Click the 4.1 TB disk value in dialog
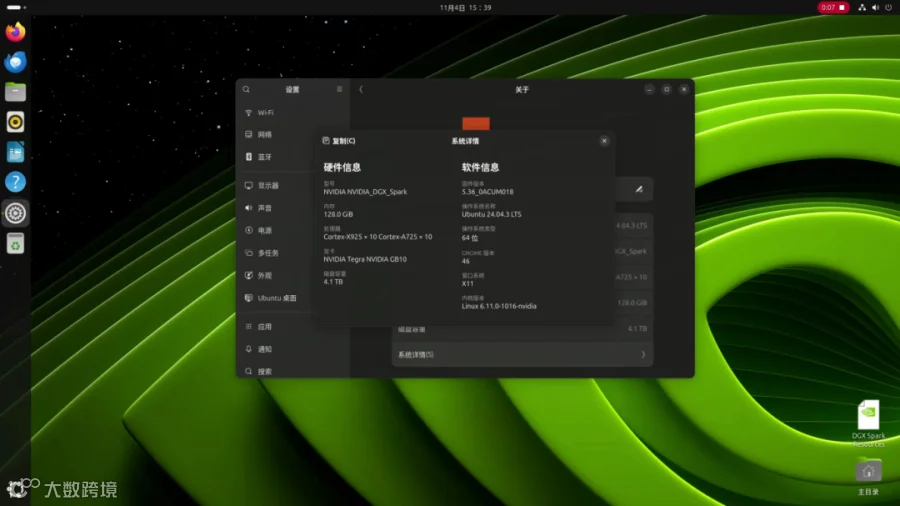900x506 pixels. point(333,282)
